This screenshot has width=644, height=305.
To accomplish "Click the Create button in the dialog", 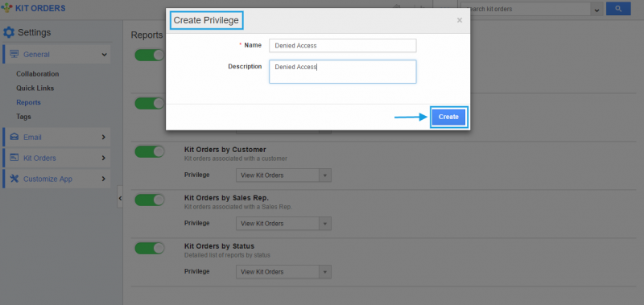I will [448, 117].
